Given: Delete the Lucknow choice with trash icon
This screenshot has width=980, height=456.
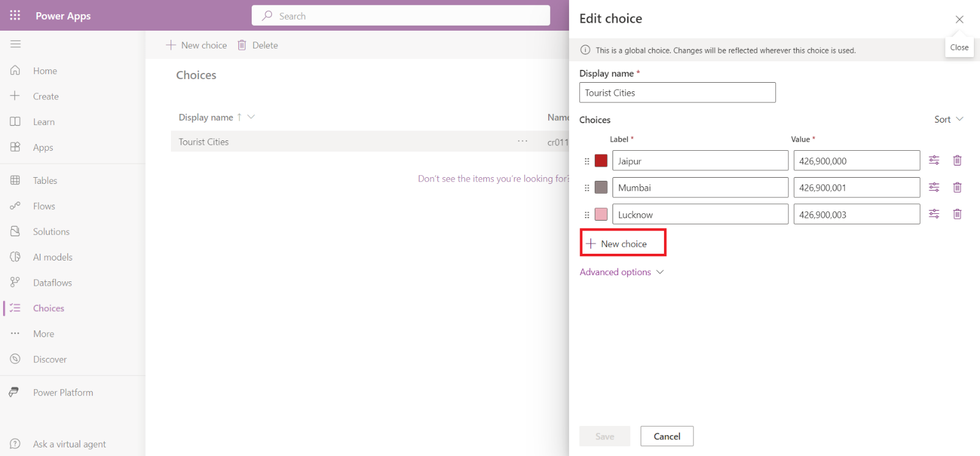Looking at the screenshot, I should 957,214.
